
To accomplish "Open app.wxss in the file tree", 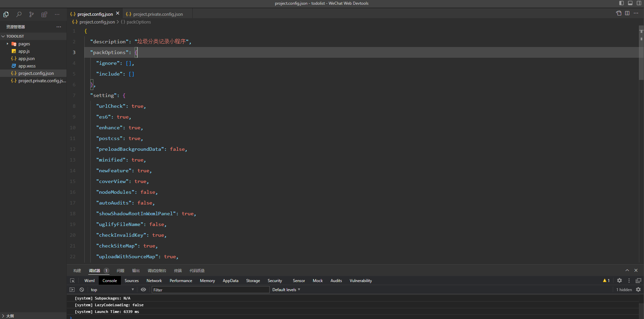I will point(27,66).
